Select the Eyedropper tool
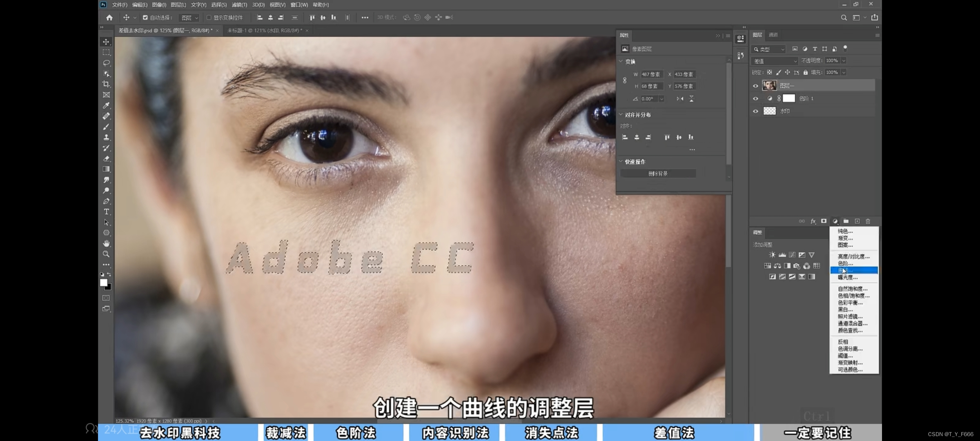The height and width of the screenshot is (441, 980). pyautogui.click(x=106, y=105)
